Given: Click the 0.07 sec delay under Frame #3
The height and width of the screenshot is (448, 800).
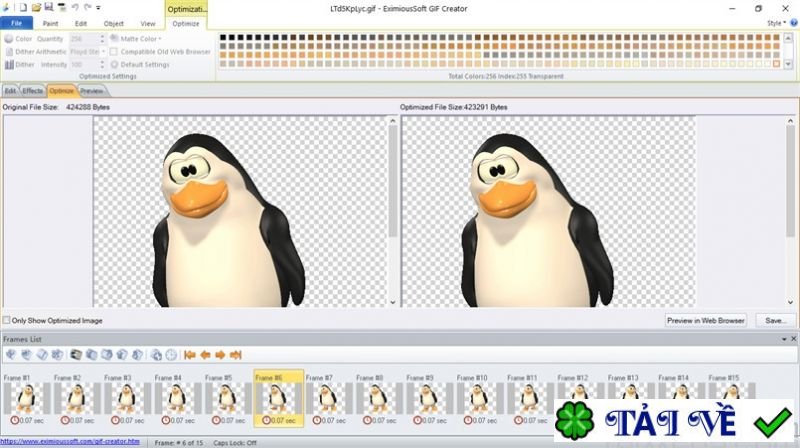Looking at the screenshot, I should 128,420.
